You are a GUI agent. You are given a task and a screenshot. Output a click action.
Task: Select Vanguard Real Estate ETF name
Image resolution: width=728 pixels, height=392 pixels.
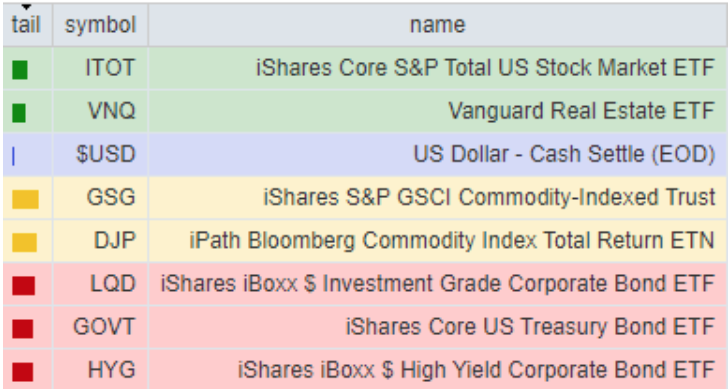581,111
